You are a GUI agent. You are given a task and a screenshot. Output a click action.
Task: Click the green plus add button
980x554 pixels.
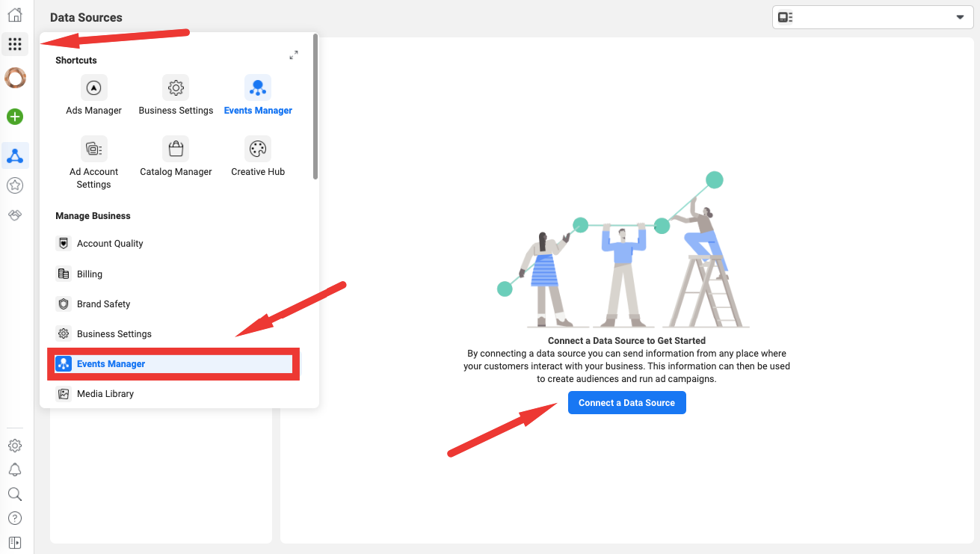pyautogui.click(x=15, y=117)
